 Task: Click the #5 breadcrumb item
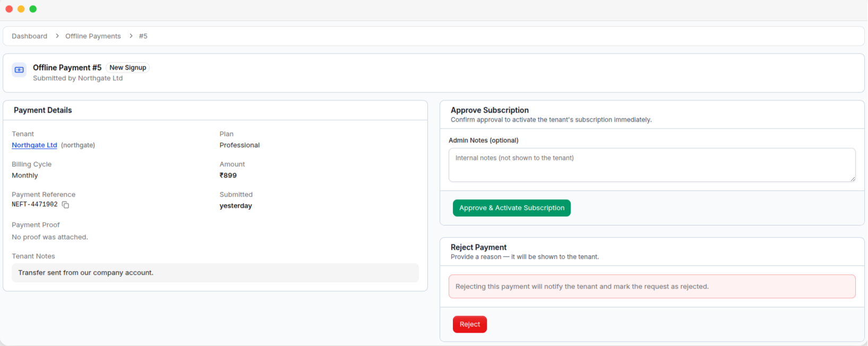tap(143, 36)
